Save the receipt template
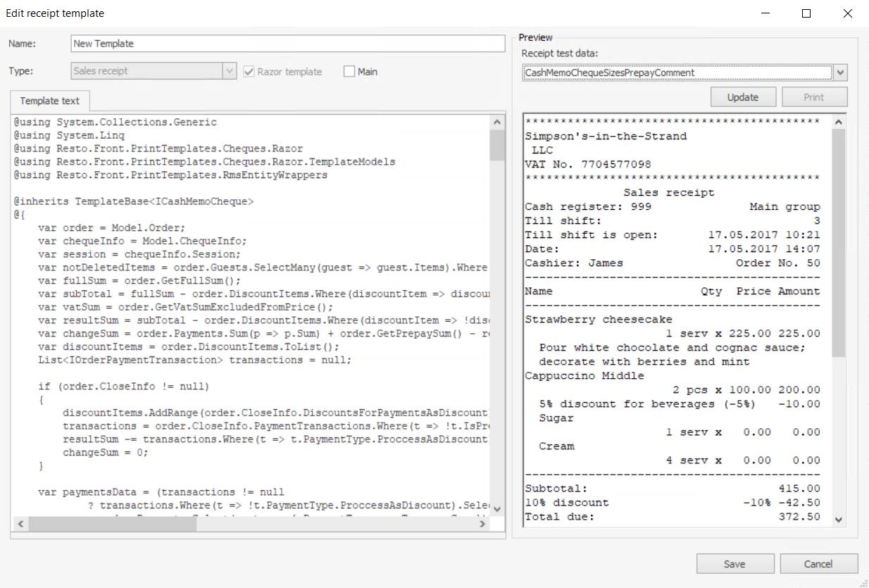 pyautogui.click(x=734, y=564)
